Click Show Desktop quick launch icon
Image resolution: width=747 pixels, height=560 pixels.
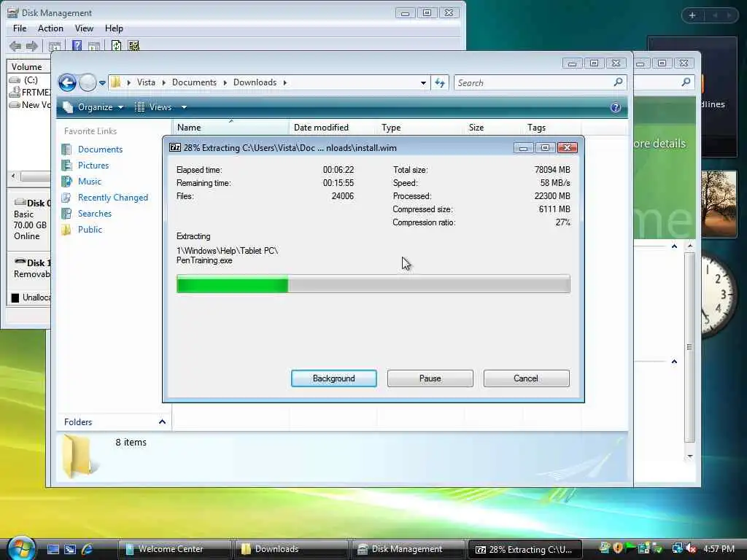click(53, 549)
